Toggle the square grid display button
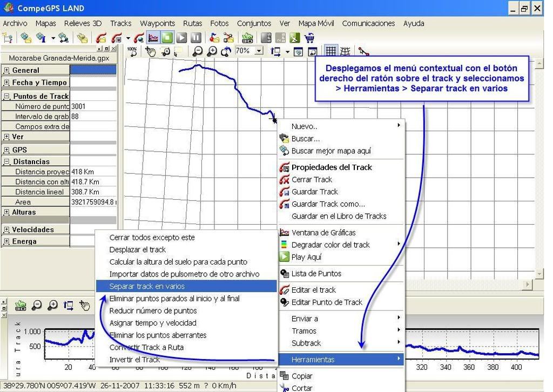Screen dimensions: 553x392 pyautogui.click(x=331, y=51)
